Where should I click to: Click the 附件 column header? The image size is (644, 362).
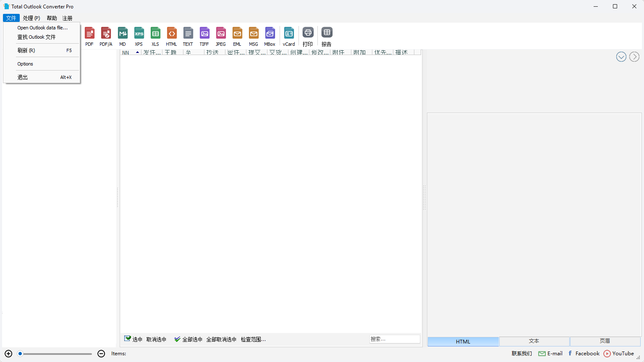[x=340, y=52]
